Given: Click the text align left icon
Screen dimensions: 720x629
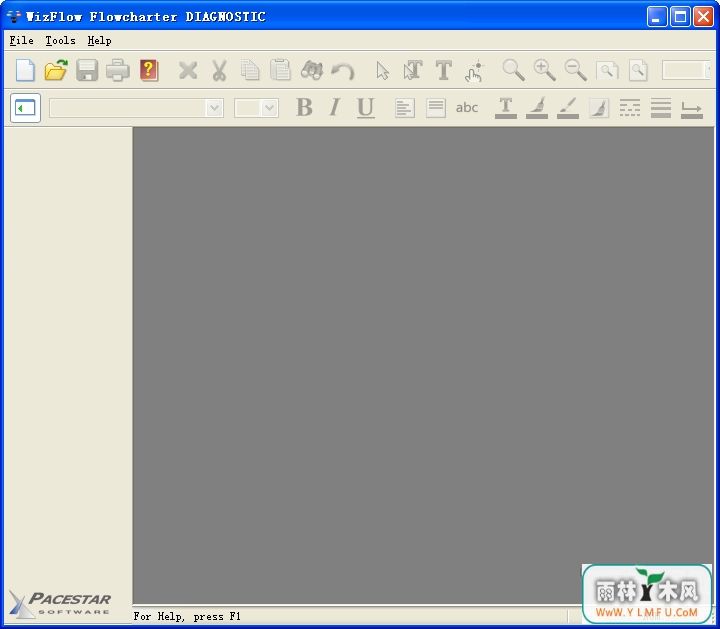Looking at the screenshot, I should pyautogui.click(x=405, y=108).
